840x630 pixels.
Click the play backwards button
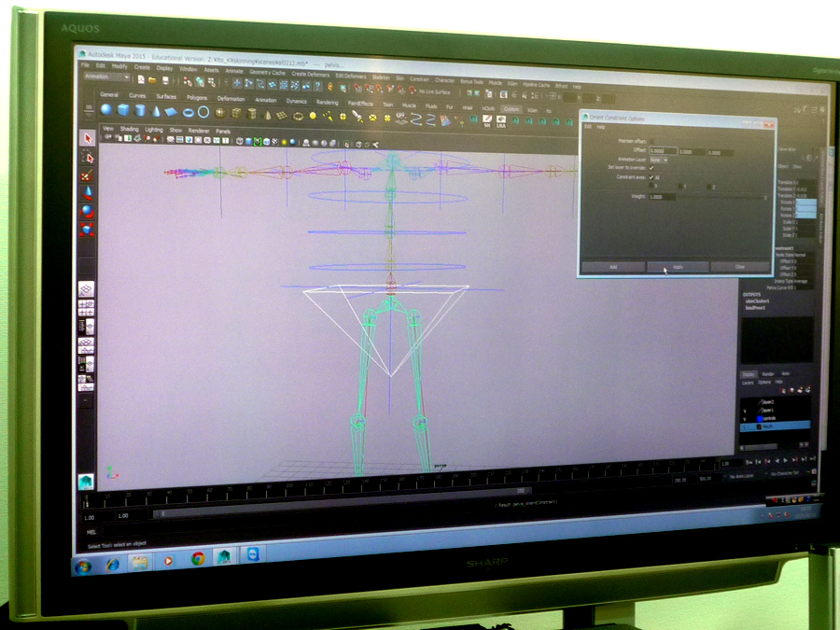click(x=777, y=461)
